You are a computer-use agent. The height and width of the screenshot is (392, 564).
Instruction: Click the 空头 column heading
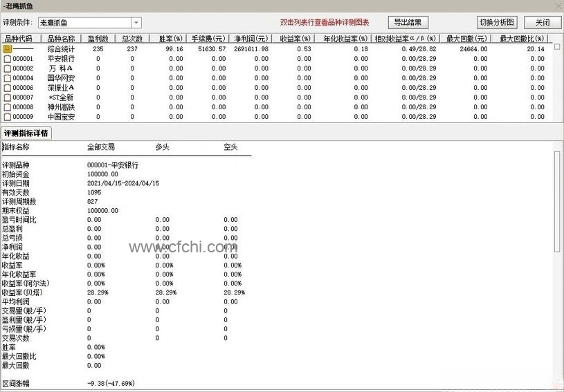(230, 147)
